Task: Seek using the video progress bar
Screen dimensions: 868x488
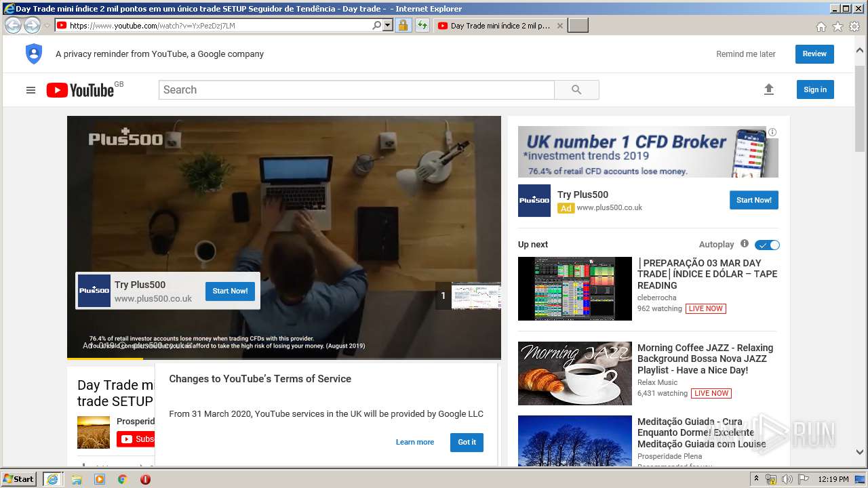Action: [x=283, y=358]
